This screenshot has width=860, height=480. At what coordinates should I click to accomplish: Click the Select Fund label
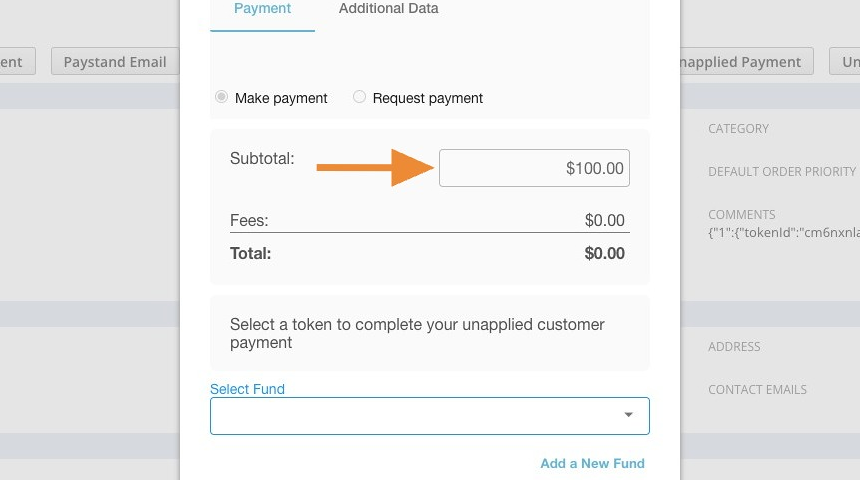[247, 389]
